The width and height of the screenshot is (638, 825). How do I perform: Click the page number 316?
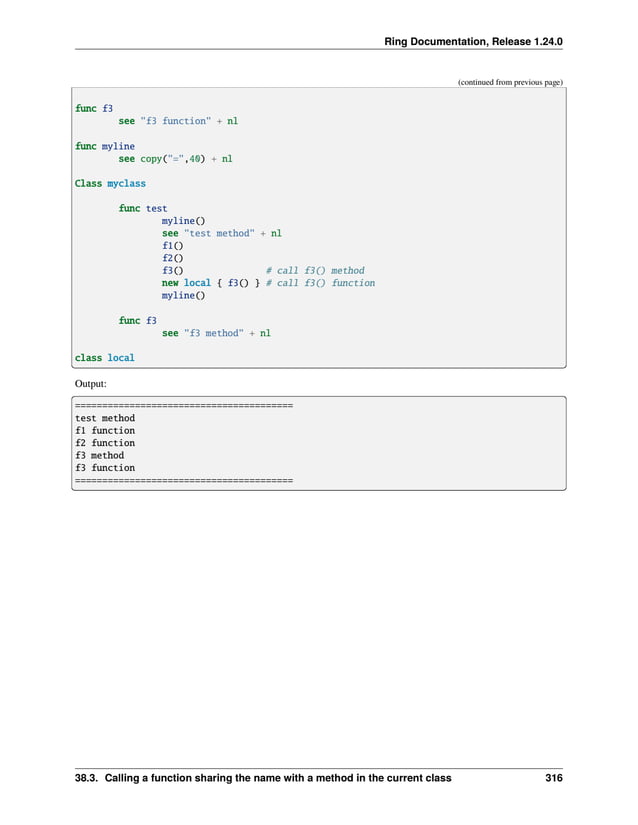[x=554, y=778]
